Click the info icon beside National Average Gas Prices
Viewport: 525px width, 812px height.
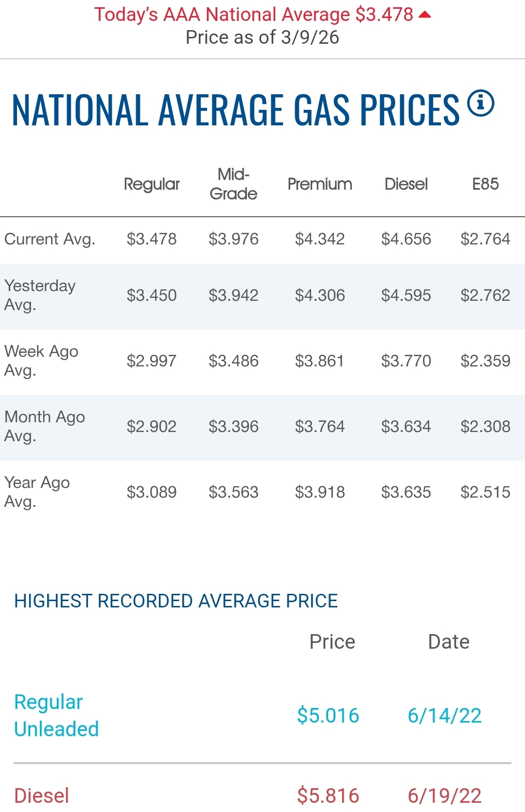pos(480,104)
